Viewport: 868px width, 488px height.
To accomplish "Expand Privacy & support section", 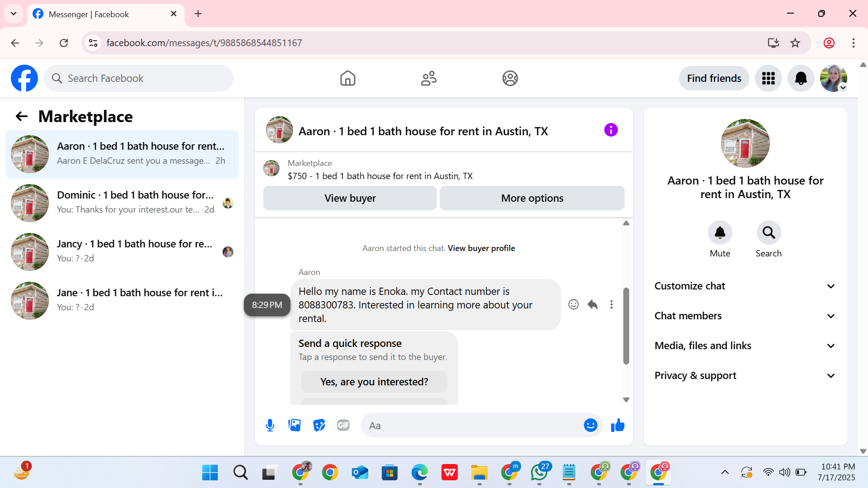I will tap(745, 375).
